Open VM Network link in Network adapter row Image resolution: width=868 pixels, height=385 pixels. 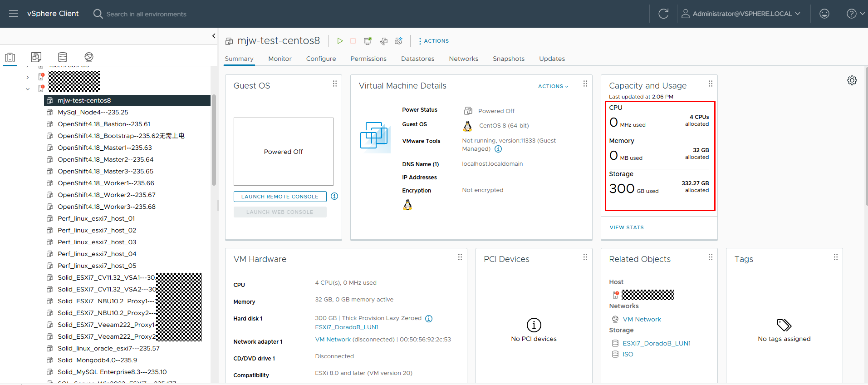coord(333,340)
